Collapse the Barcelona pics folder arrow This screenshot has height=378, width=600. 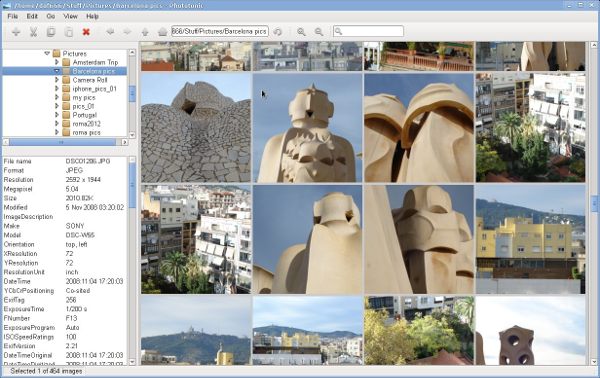[x=57, y=71]
